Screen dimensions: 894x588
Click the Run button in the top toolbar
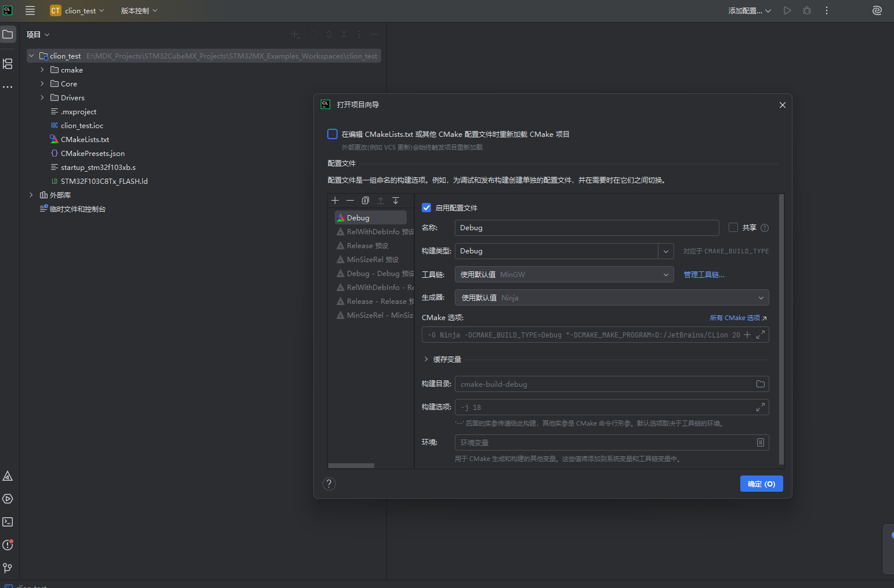pos(787,10)
